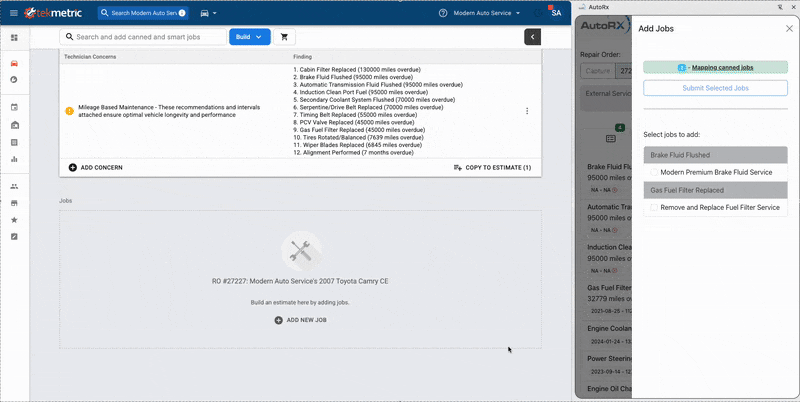Open the gauge icon in sidebar
The width and height of the screenshot is (800, 402).
click(14, 80)
